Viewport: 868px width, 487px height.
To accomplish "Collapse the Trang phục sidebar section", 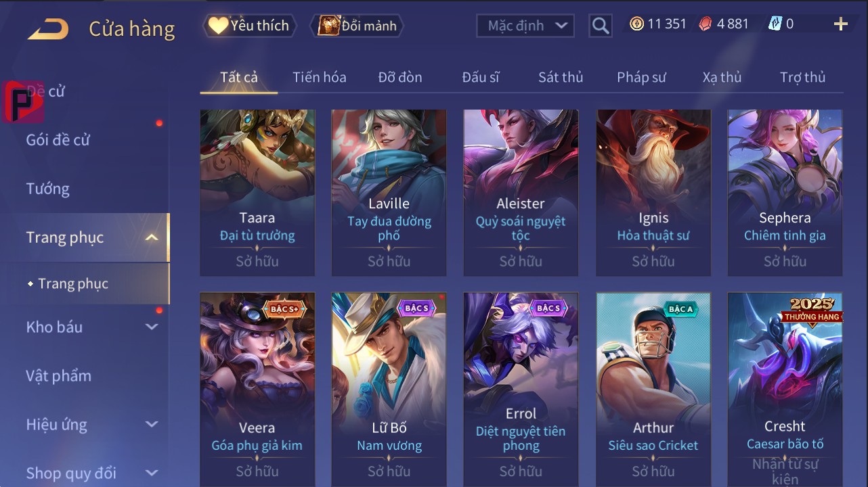I will 152,237.
